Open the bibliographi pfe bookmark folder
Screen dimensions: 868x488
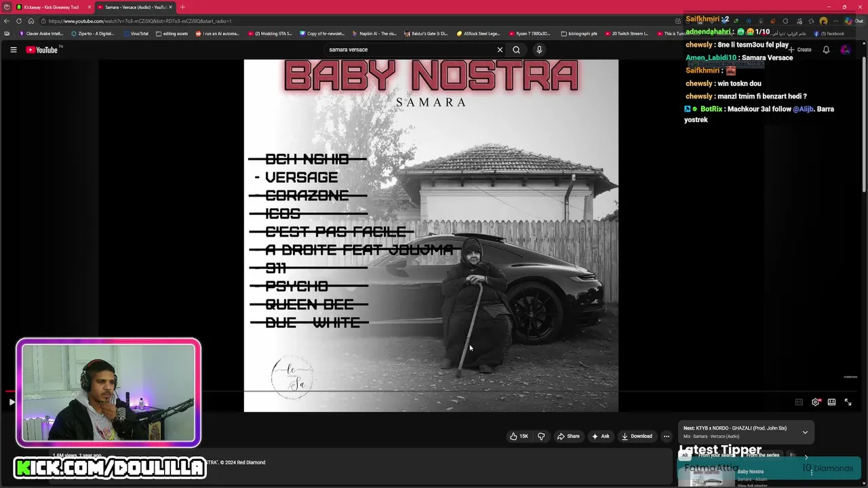click(579, 33)
